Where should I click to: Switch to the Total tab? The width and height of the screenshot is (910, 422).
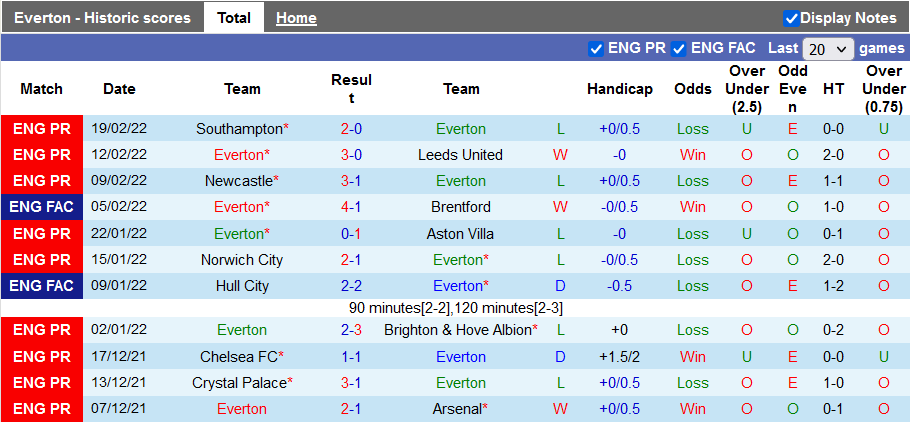(x=234, y=18)
